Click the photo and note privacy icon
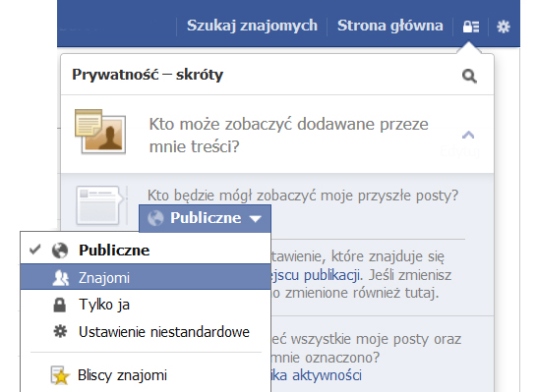 click(100, 132)
